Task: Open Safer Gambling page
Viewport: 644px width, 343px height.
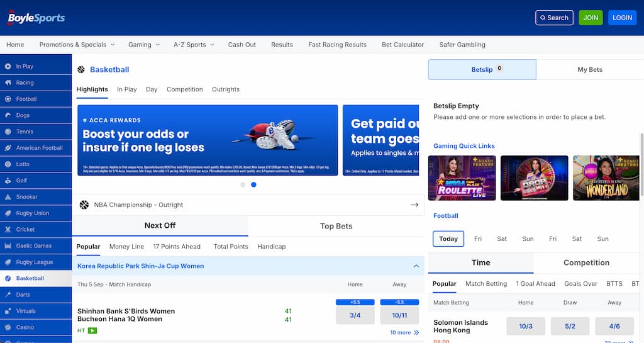Action: (x=462, y=45)
